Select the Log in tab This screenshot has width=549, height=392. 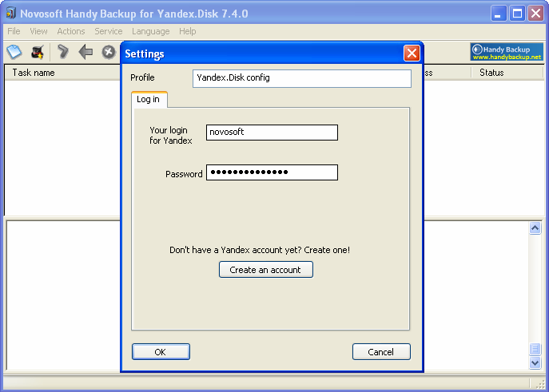pos(149,100)
